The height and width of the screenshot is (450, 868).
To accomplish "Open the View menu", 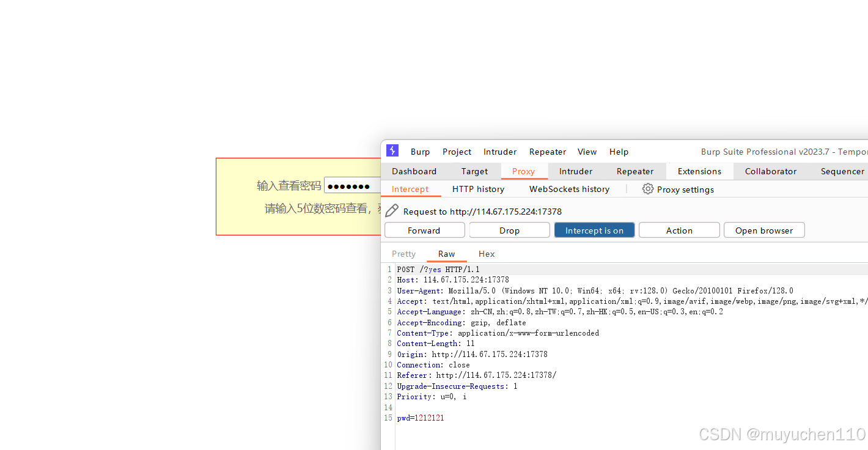I will [587, 152].
